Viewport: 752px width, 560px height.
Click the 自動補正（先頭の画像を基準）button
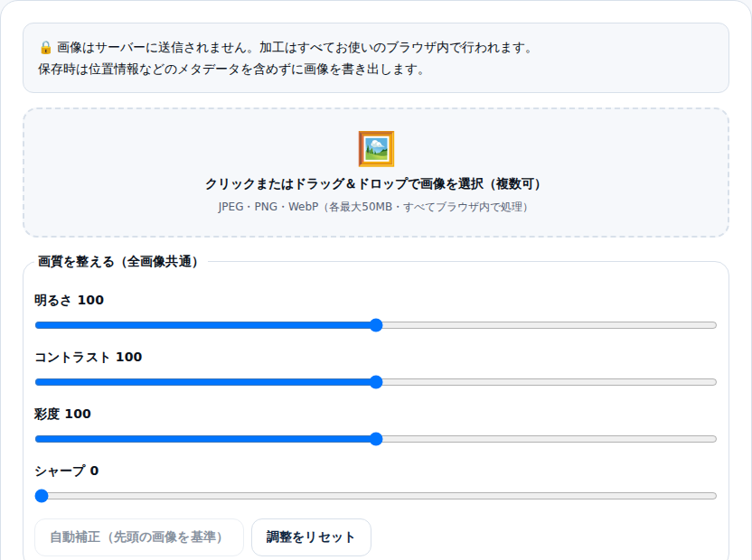tap(139, 537)
